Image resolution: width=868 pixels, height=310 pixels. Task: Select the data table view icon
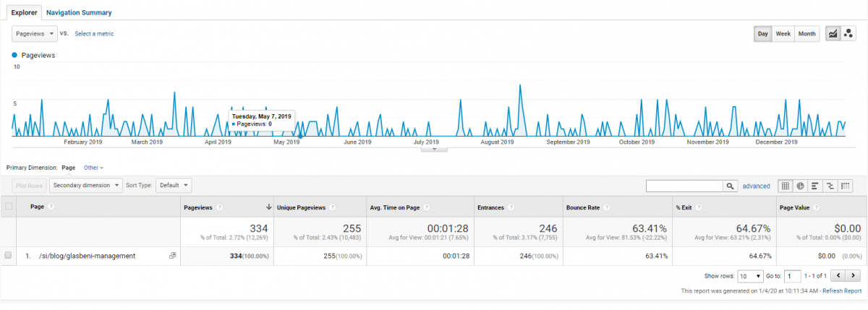[x=785, y=186]
